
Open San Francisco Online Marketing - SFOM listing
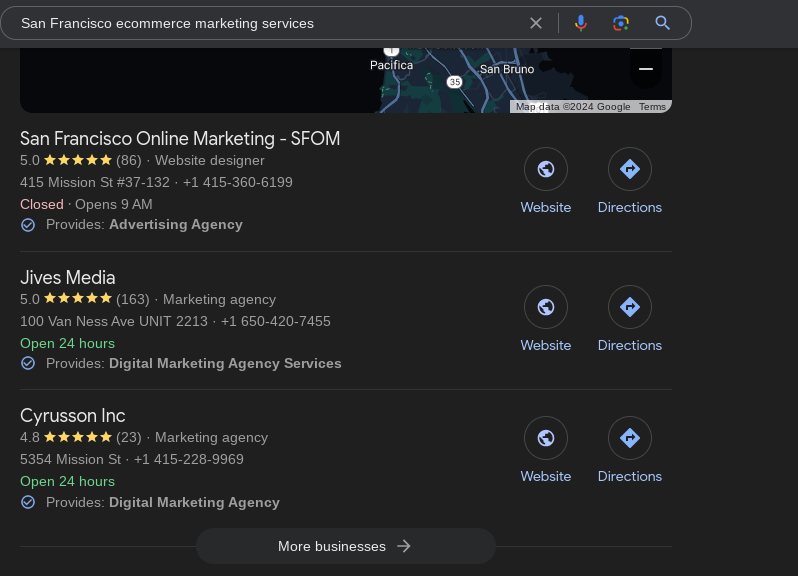180,138
